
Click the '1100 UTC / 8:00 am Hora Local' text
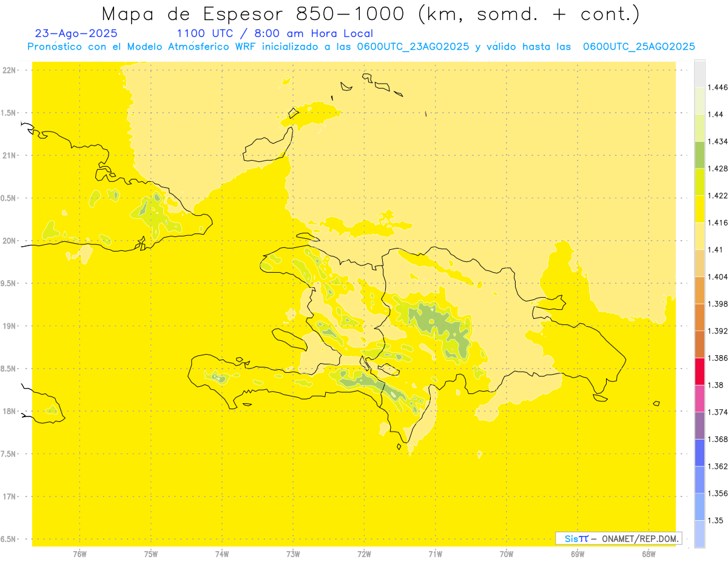point(275,34)
